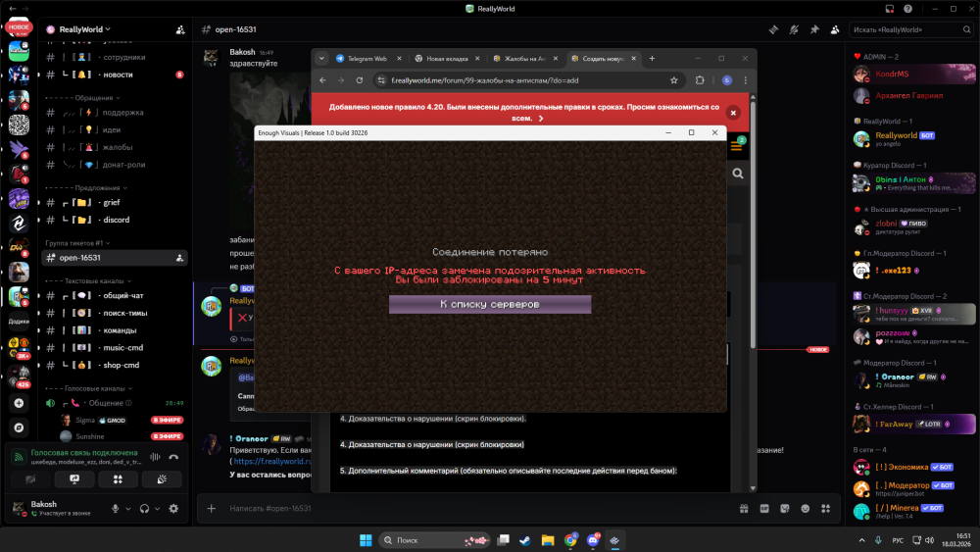Open user settings gear icon
This screenshot has width=980, height=552.
click(173, 509)
